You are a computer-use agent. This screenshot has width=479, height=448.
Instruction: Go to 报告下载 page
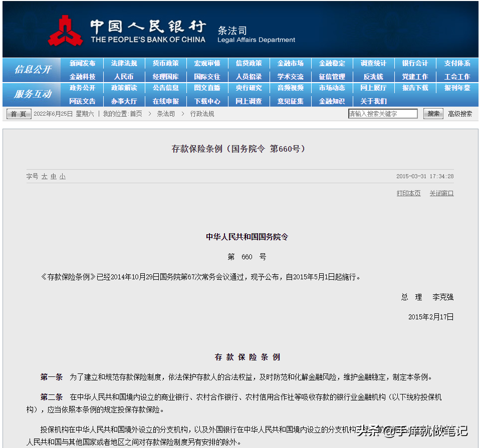[415, 88]
